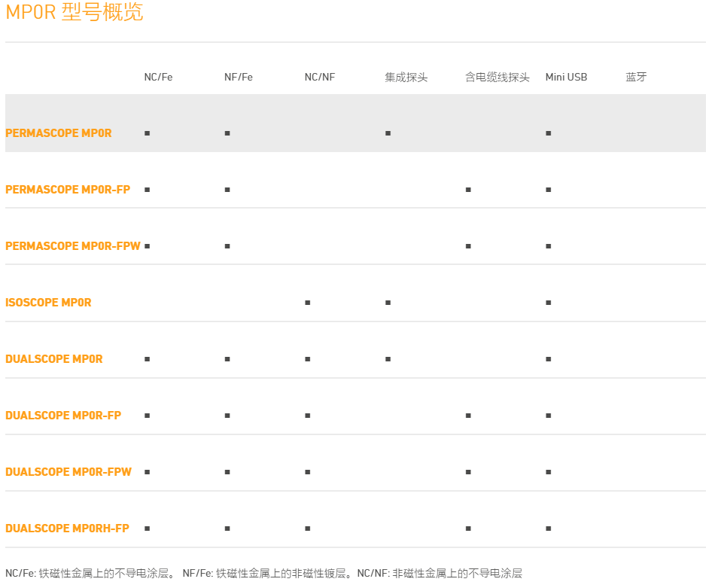Screen dimensions: 718x588
Task: Click the 含电缆线探头 marker for PERMASCOPE MP0R-FP
Action: pos(467,190)
